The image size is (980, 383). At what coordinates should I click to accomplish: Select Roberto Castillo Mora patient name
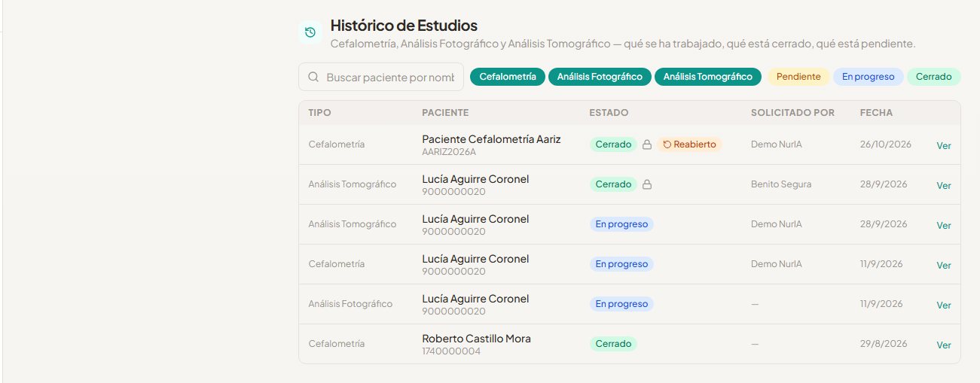476,339
